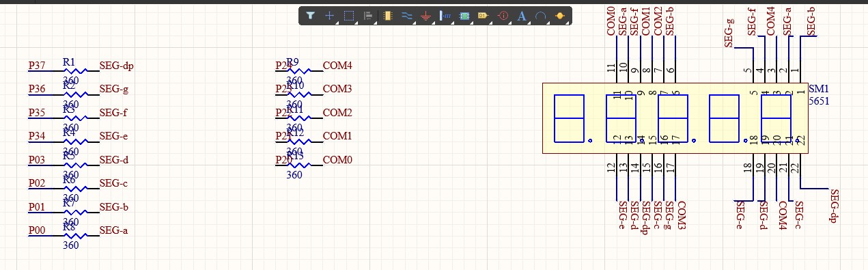Select the place harness tool
Image resolution: width=868 pixels, height=270 pixels.
coord(445,15)
